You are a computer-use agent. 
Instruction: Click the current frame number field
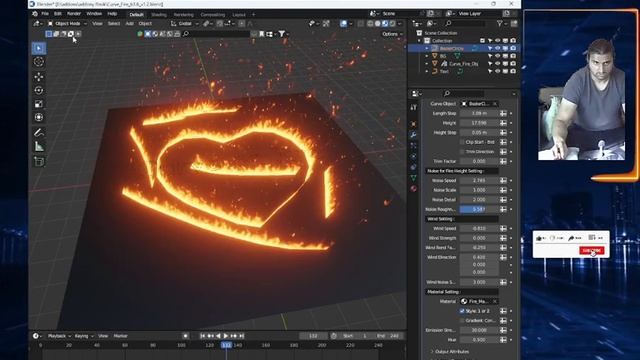click(313, 336)
